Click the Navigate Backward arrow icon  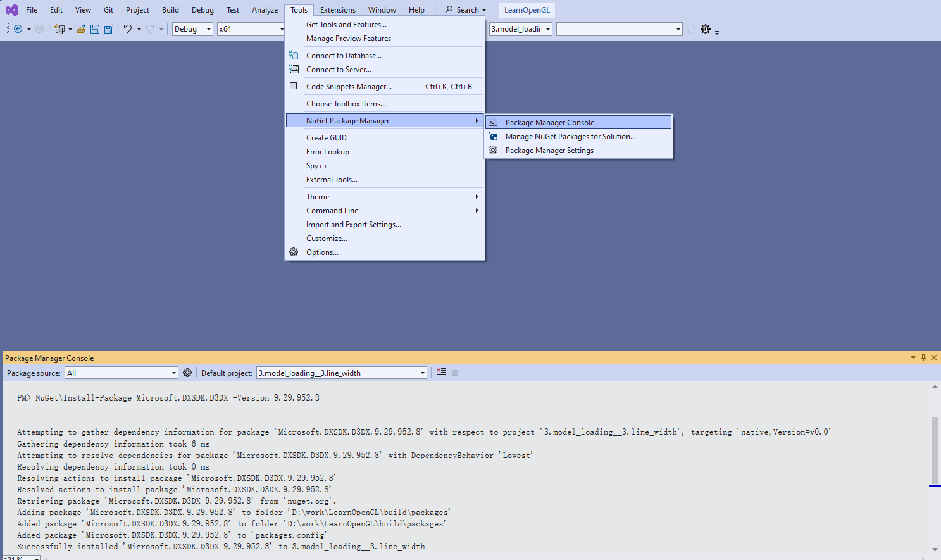pyautogui.click(x=18, y=29)
